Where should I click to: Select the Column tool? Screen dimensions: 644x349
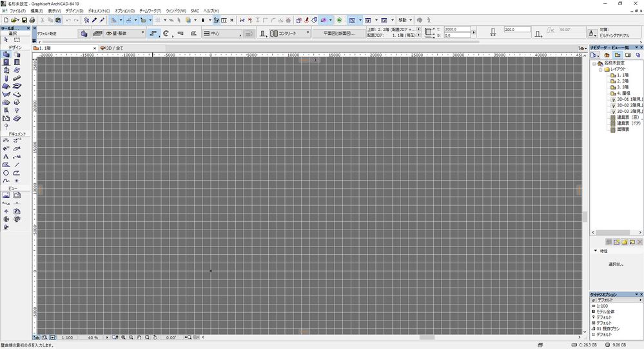click(x=6, y=78)
